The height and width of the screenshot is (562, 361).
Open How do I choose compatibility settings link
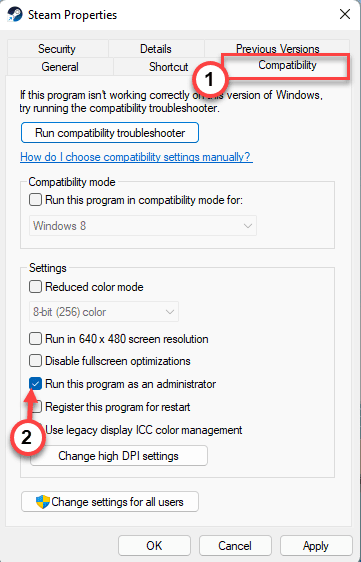point(136,157)
